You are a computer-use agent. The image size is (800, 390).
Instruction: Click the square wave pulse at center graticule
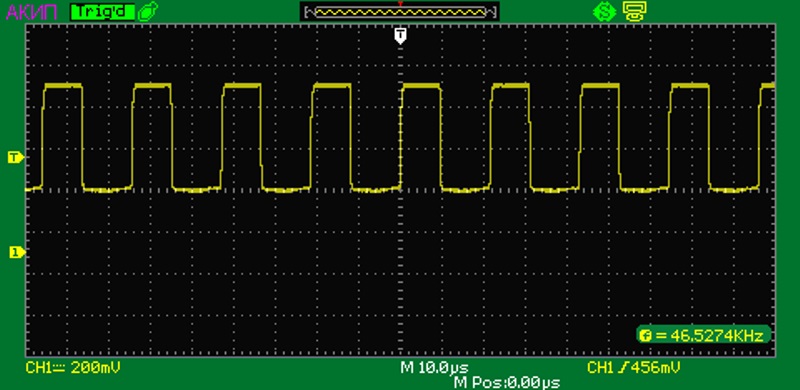(421, 136)
